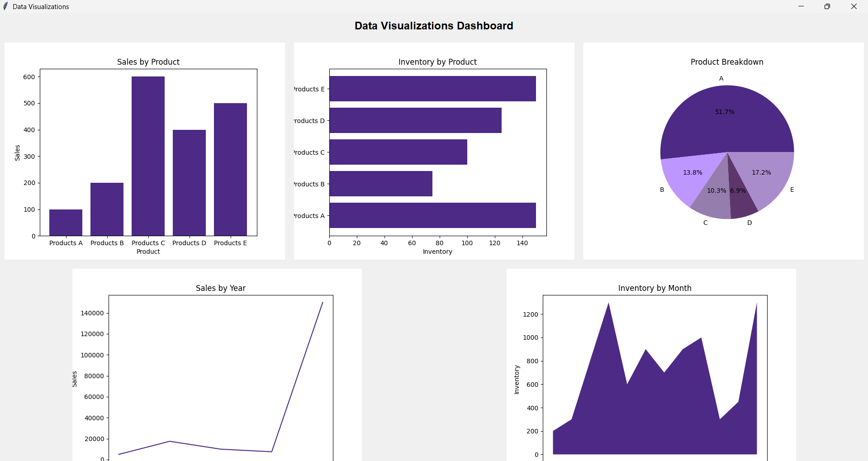Click the 1200 tick on Inventory by Month
This screenshot has width=868, height=461.
(531, 314)
